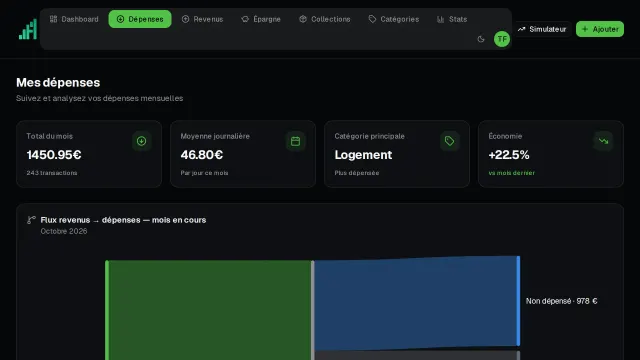Click the green Ajouter button
The height and width of the screenshot is (360, 640).
click(x=600, y=29)
